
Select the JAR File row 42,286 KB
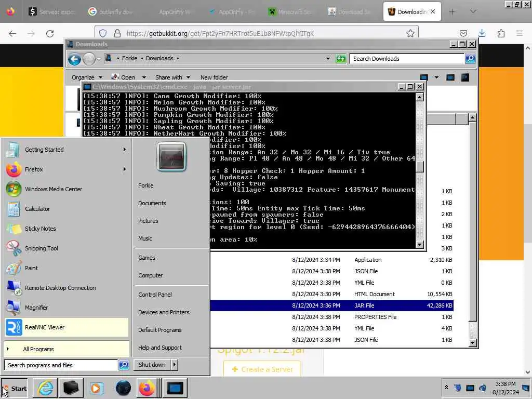pos(331,305)
